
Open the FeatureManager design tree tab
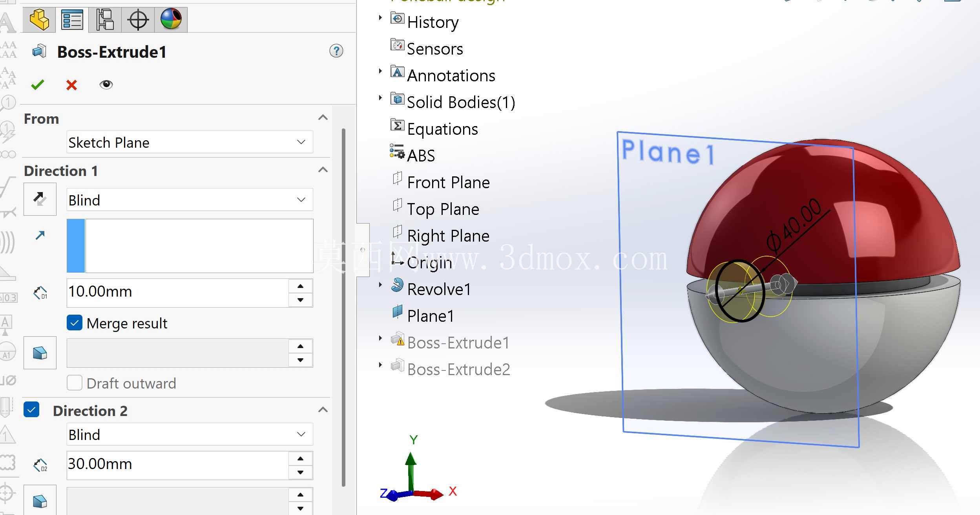[x=39, y=20]
